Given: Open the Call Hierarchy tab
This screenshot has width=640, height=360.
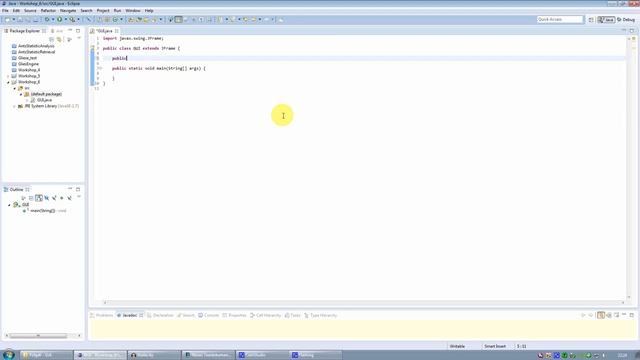Looking at the screenshot, I should (266, 316).
